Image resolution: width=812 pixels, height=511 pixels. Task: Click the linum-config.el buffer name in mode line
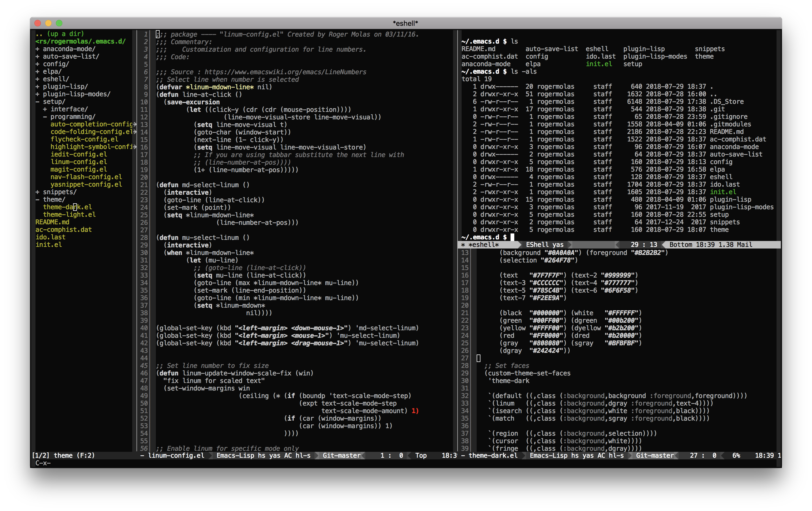click(x=176, y=455)
